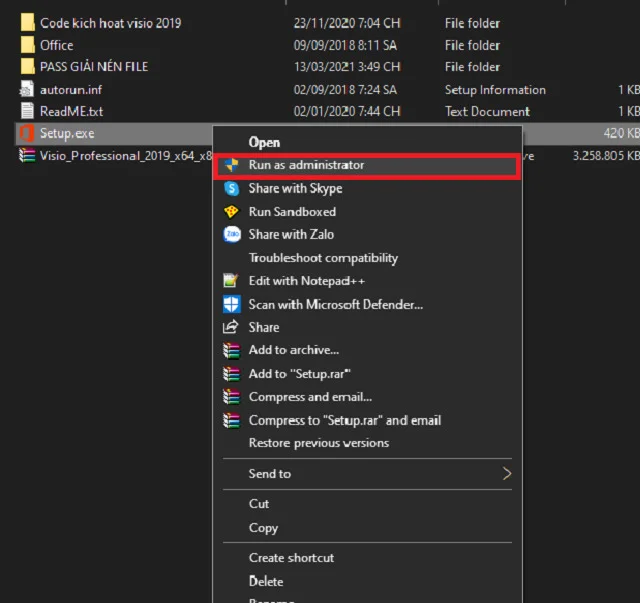Choose Share with Skype
Viewport: 640px width, 603px height.
point(367,189)
